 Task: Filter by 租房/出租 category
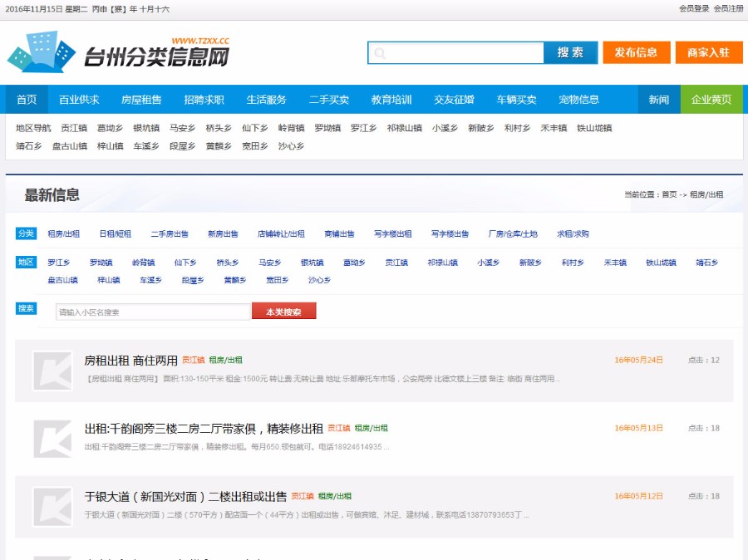64,233
